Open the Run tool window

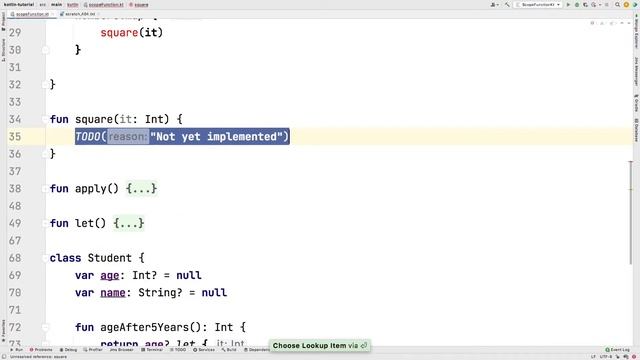coord(16,350)
